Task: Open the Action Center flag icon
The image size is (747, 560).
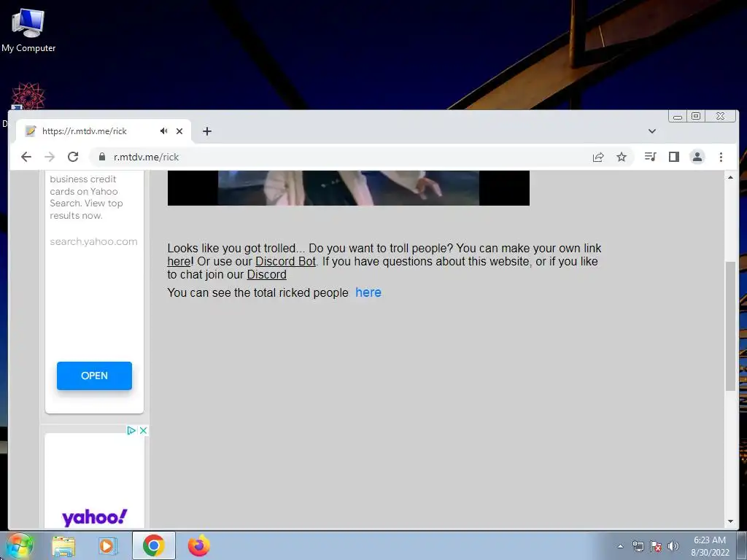Action: [x=656, y=547]
